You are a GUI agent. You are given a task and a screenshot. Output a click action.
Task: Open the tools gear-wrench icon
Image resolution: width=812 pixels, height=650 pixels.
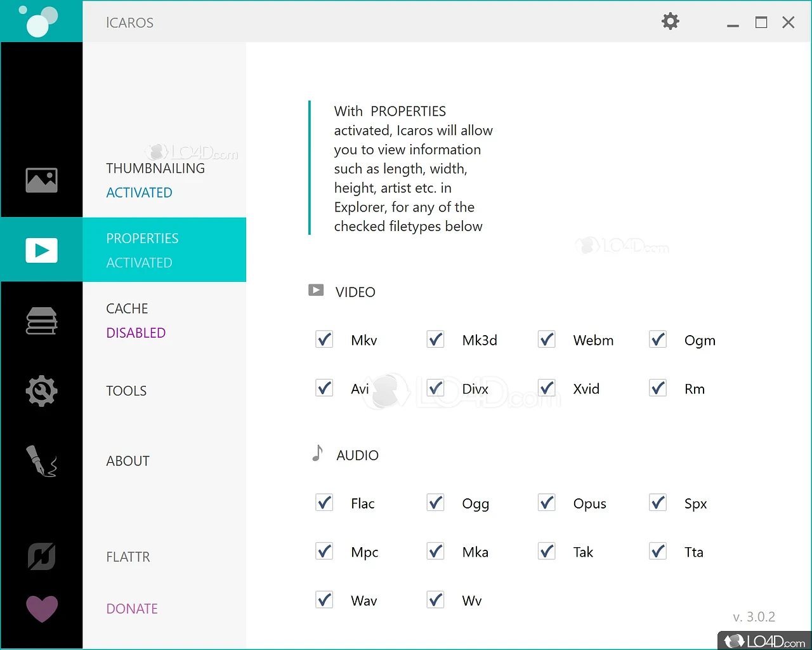tap(41, 391)
